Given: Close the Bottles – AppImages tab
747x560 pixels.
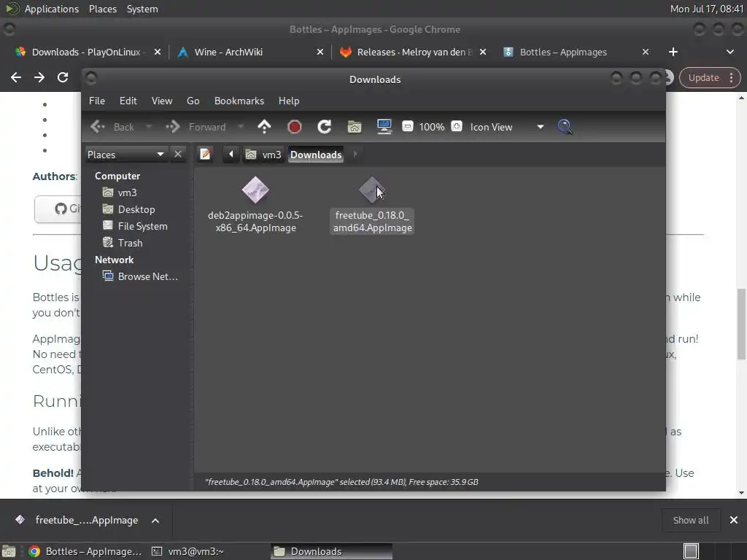Looking at the screenshot, I should [x=646, y=52].
